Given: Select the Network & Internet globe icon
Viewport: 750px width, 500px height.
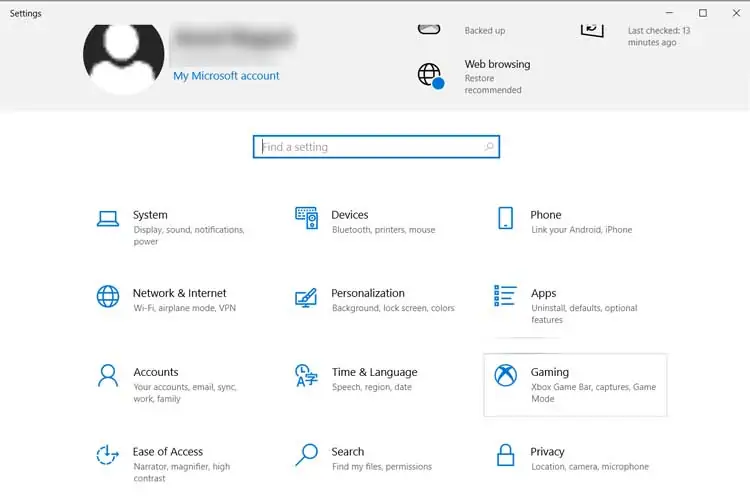Looking at the screenshot, I should click(108, 297).
